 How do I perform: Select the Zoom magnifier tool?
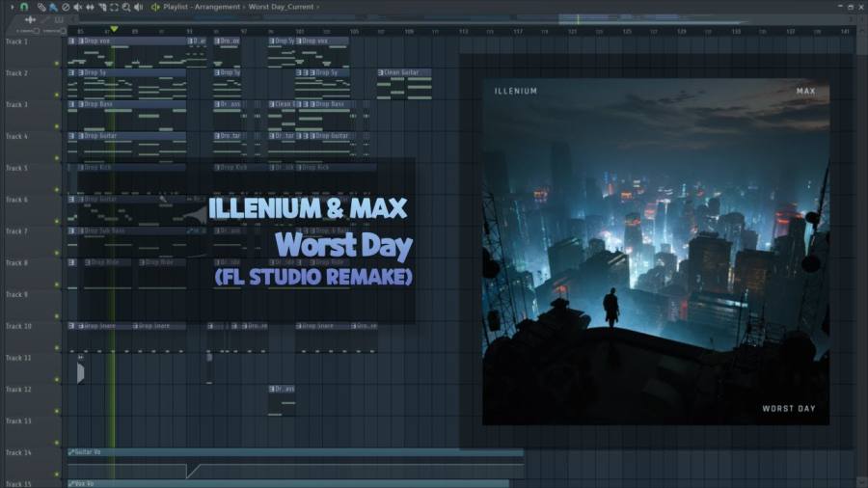[126, 7]
